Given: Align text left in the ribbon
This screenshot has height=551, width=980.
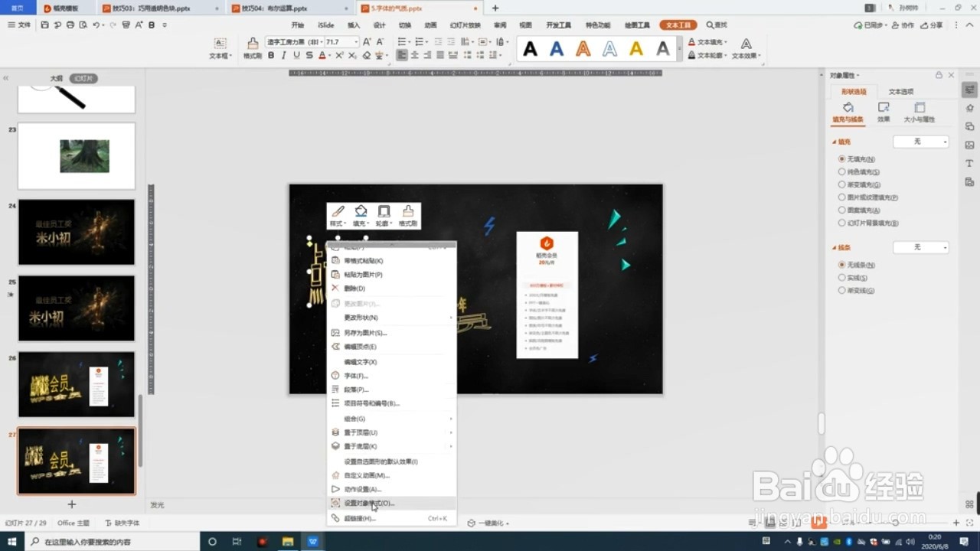Looking at the screenshot, I should (402, 55).
